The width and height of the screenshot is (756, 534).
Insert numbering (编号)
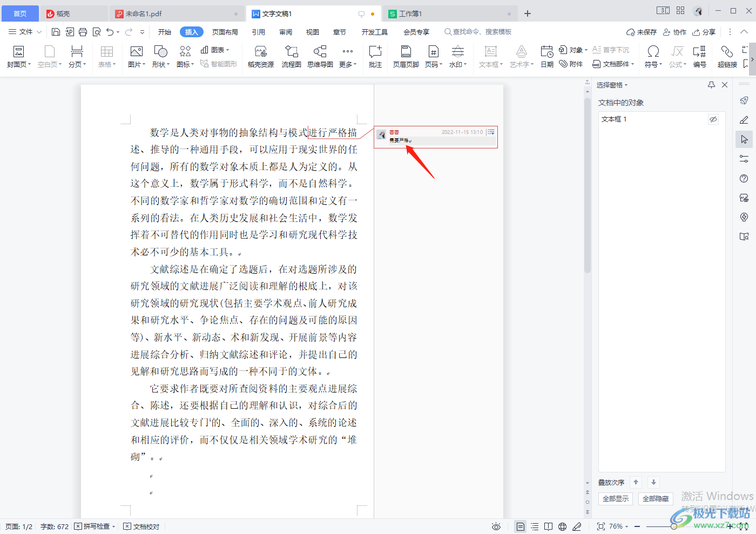coord(700,57)
